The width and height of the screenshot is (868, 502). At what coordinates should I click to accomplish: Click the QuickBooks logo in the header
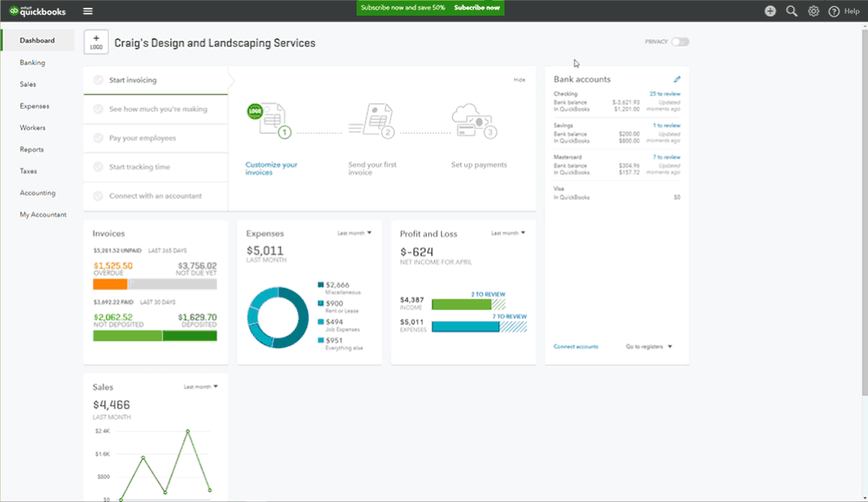pos(37,11)
